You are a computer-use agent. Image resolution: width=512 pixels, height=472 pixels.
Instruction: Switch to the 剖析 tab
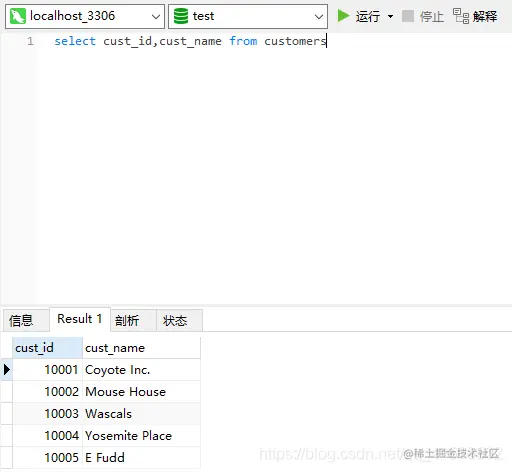coord(133,320)
